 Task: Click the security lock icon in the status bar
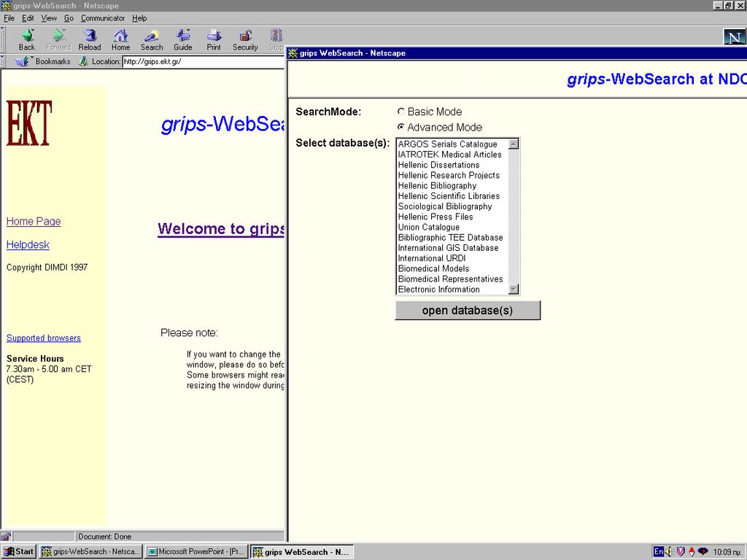point(6,537)
